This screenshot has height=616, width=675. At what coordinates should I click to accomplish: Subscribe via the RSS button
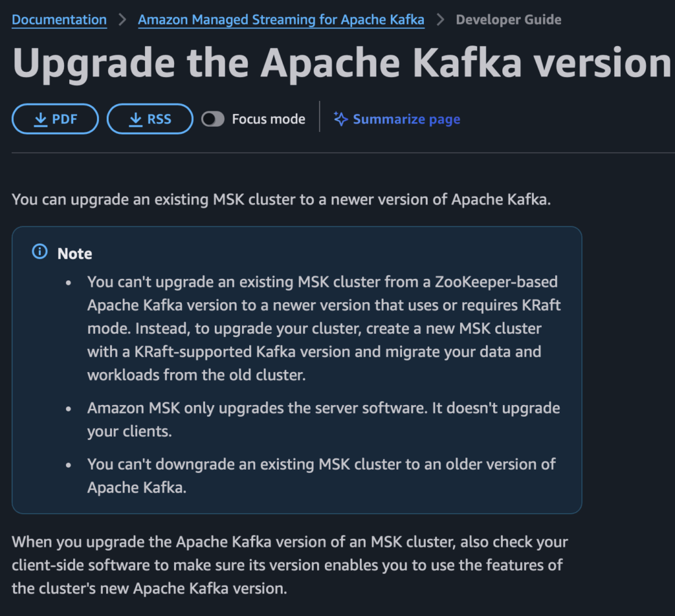coord(150,118)
